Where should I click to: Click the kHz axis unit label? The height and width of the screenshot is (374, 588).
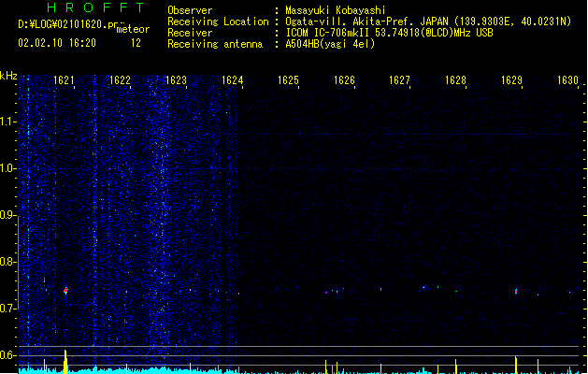point(8,76)
